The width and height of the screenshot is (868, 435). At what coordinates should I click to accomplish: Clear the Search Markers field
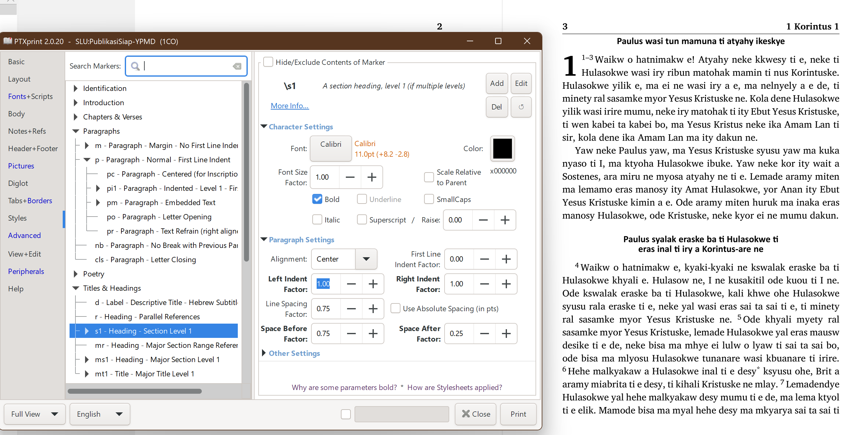tap(237, 66)
